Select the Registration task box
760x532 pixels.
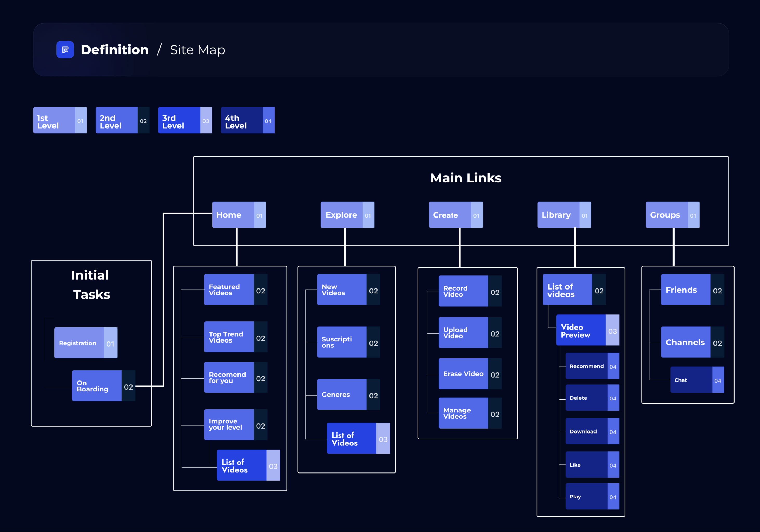click(x=85, y=343)
